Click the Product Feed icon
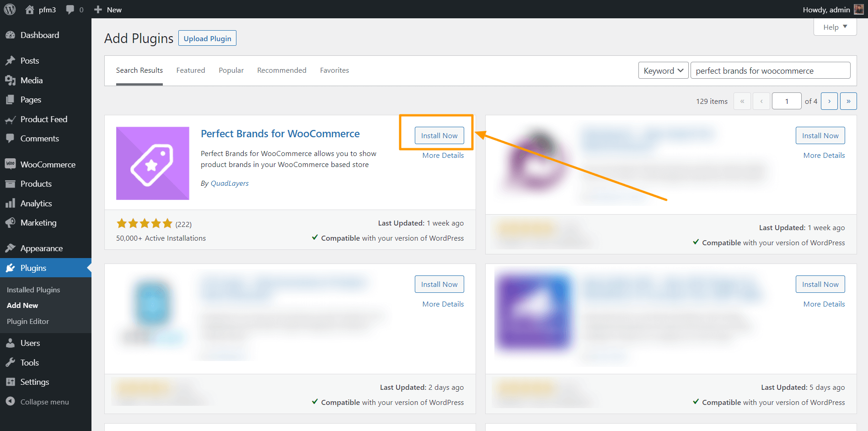Viewport: 868px width, 431px height. [x=10, y=119]
